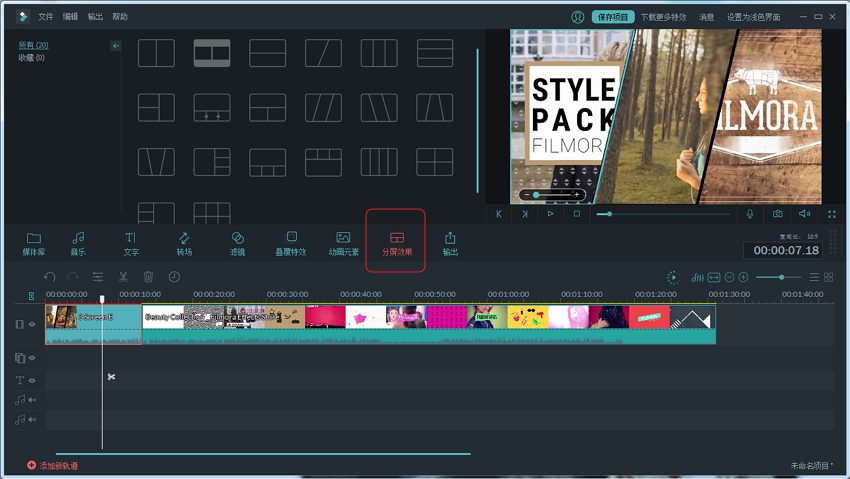Click the user account icon
The width and height of the screenshot is (850, 479).
(578, 17)
